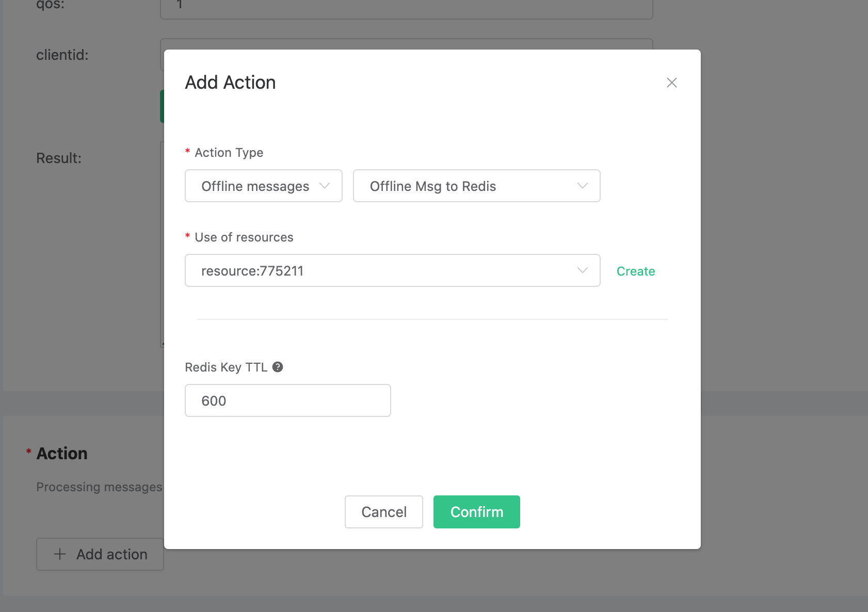The width and height of the screenshot is (868, 612).
Task: Confirm adding the offline message action
Action: point(476,512)
